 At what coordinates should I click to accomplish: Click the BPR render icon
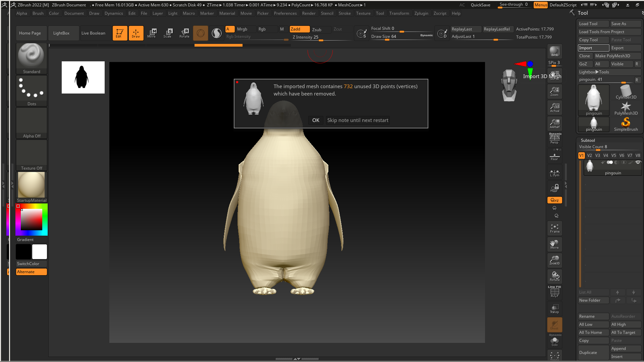554,51
